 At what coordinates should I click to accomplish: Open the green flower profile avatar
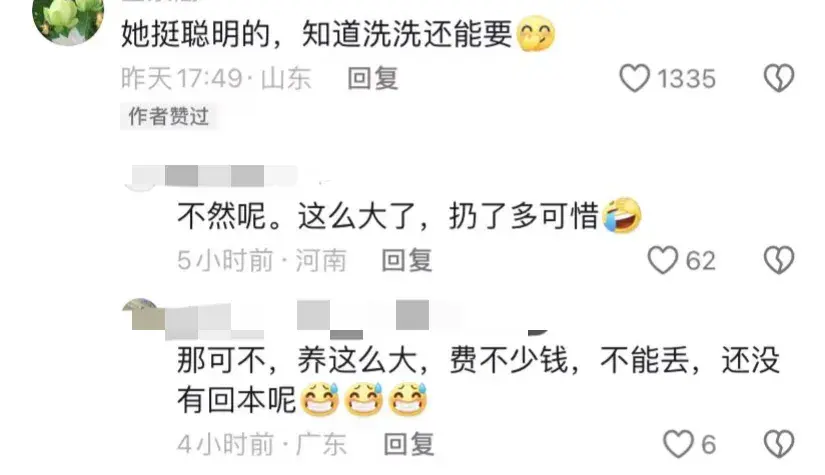point(68,20)
